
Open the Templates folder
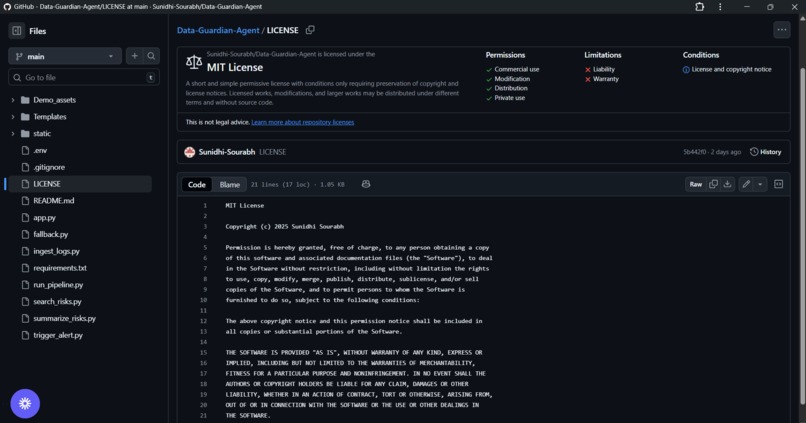[50, 117]
